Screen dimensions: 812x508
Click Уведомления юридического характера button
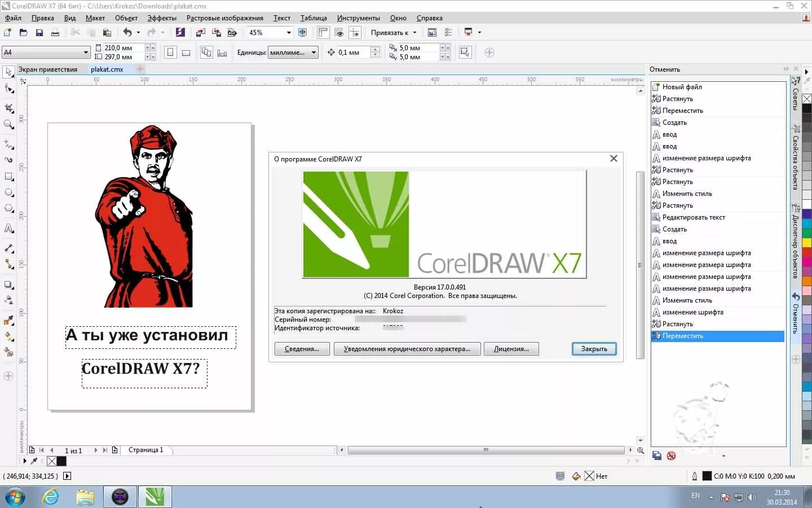(x=407, y=349)
